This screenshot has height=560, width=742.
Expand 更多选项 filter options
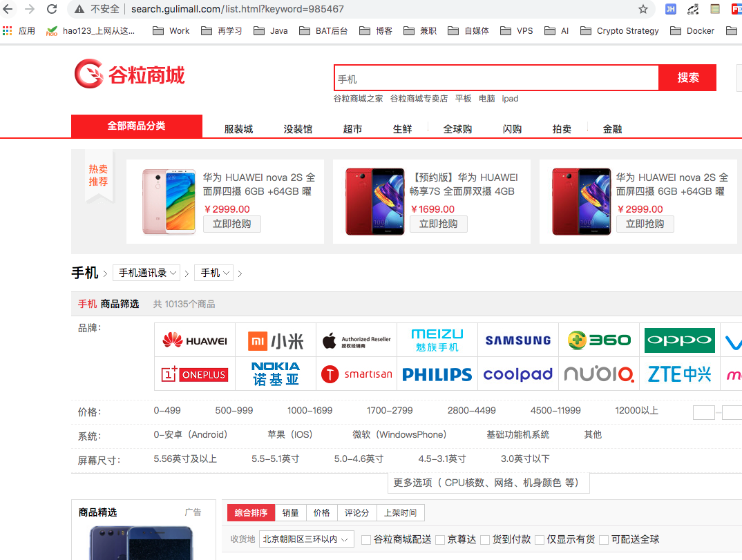pos(486,483)
